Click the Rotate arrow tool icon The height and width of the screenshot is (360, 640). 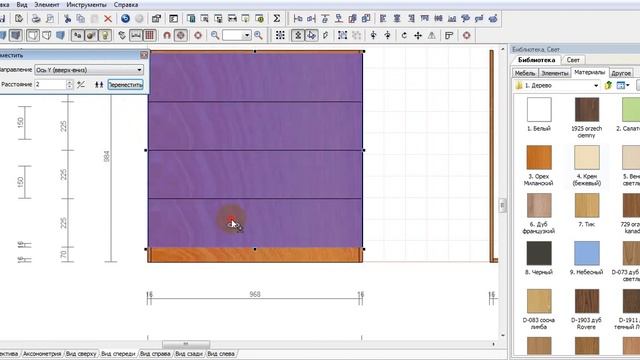(404, 36)
